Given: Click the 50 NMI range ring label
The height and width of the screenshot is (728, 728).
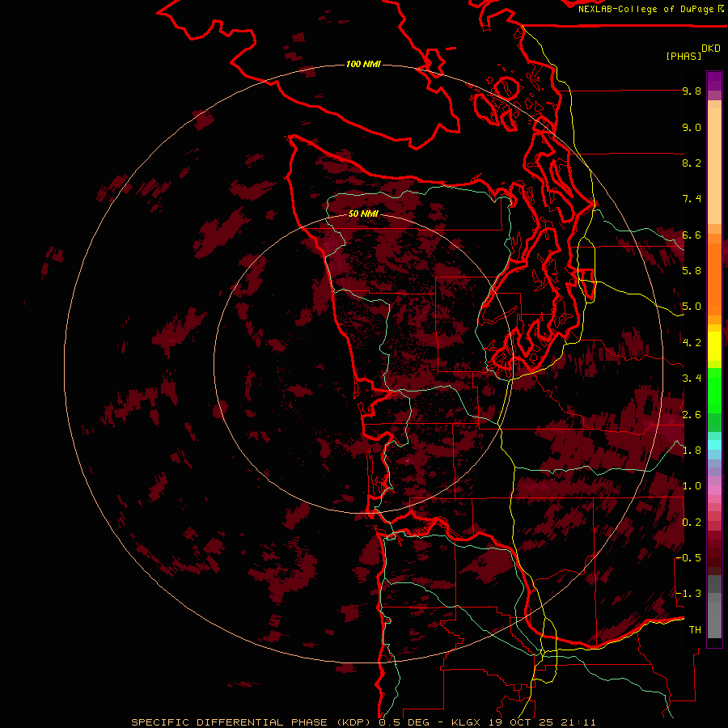Looking at the screenshot, I should tap(363, 214).
